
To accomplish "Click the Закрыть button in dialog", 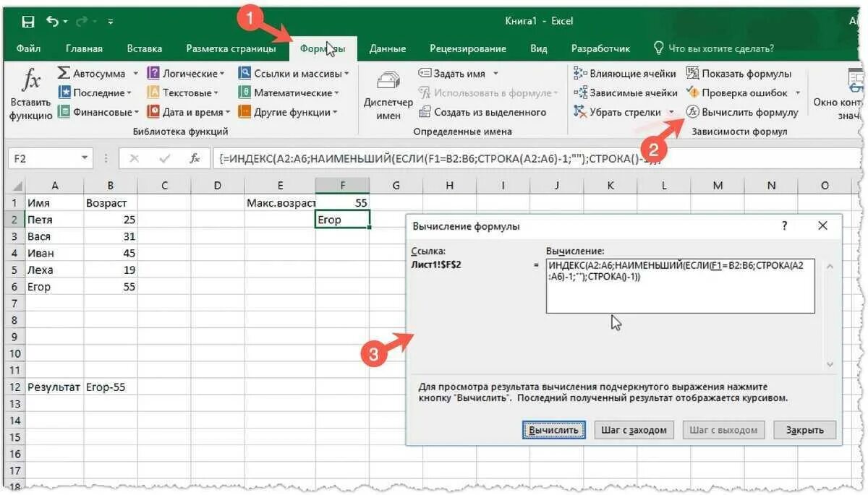I will point(804,430).
